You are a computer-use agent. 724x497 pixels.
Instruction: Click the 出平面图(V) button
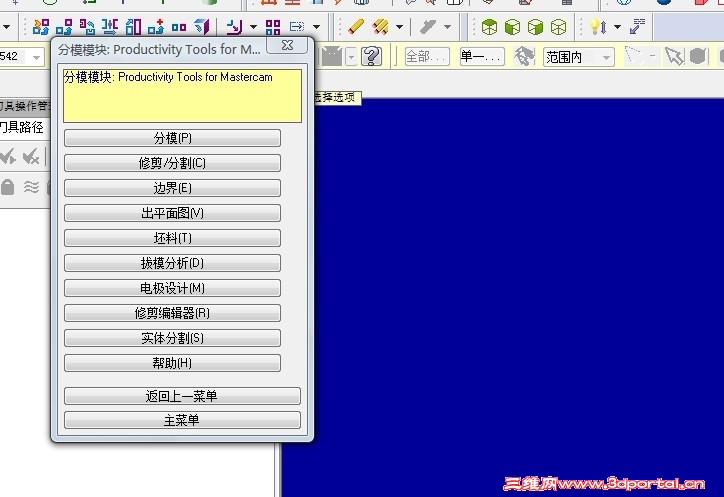[x=172, y=212]
